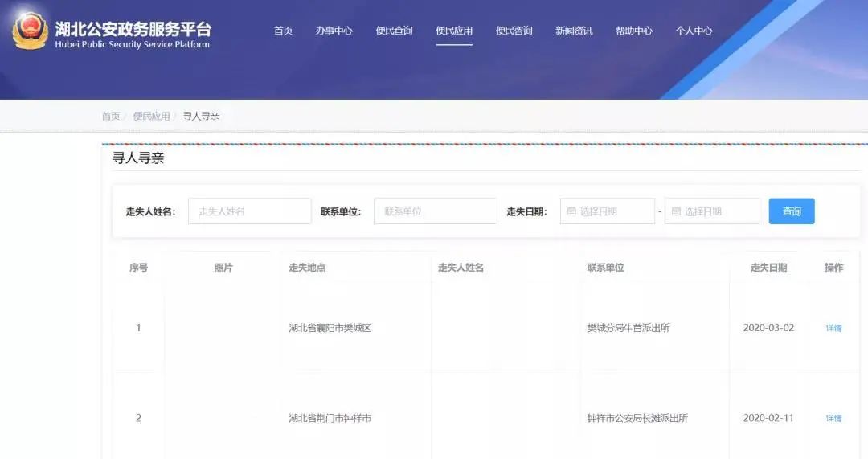Screen dimensions: 868x459
Task: Open 帮助中心 in the header
Action: [x=634, y=31]
